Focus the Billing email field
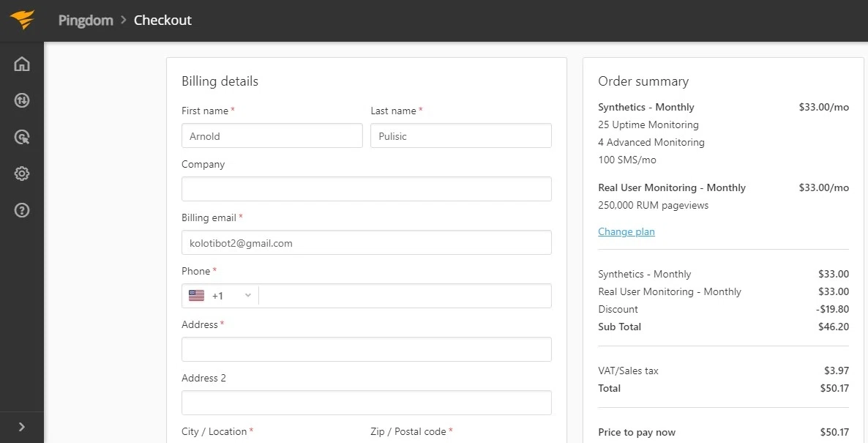868x443 pixels. pyautogui.click(x=367, y=242)
